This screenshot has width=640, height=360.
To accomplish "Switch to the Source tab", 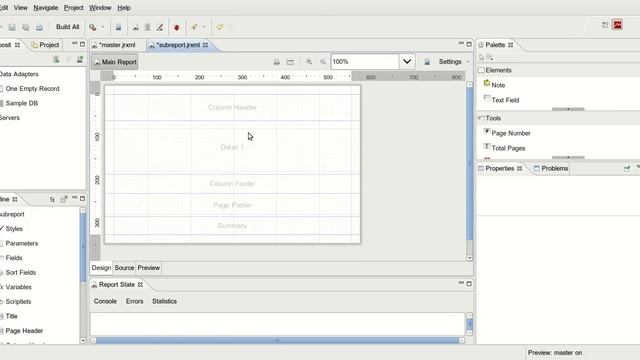I will tap(124, 268).
